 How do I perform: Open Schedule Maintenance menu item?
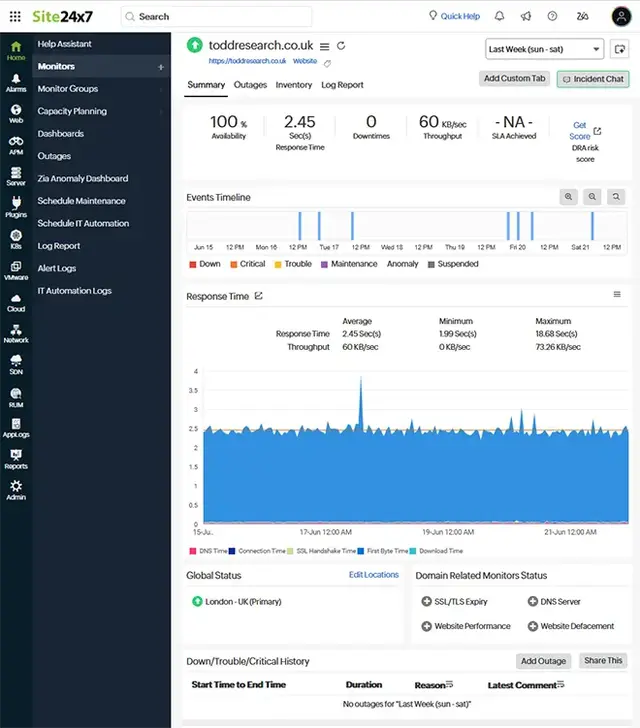[81, 201]
